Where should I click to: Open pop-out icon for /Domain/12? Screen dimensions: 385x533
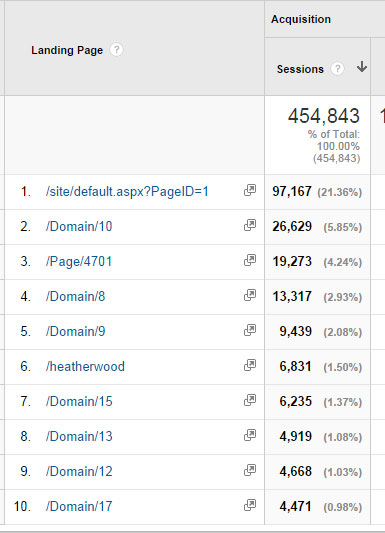[250, 470]
